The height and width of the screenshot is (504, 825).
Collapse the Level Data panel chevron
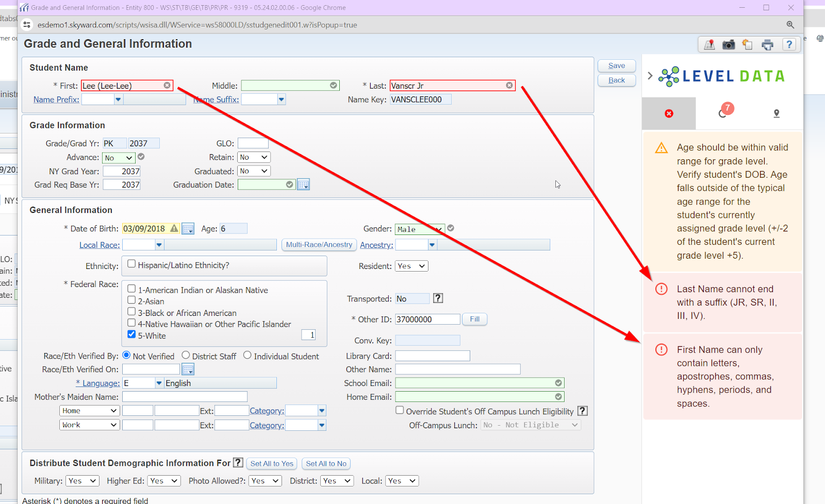point(650,76)
